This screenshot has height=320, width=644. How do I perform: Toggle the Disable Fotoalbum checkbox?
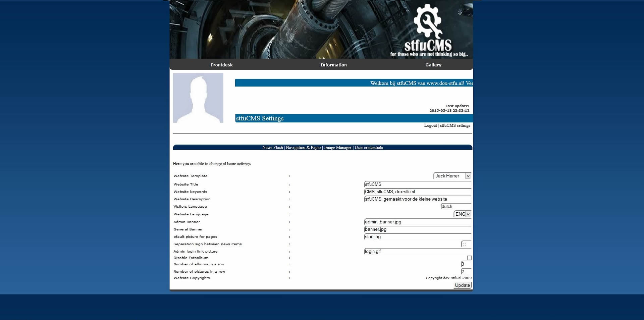tap(469, 258)
